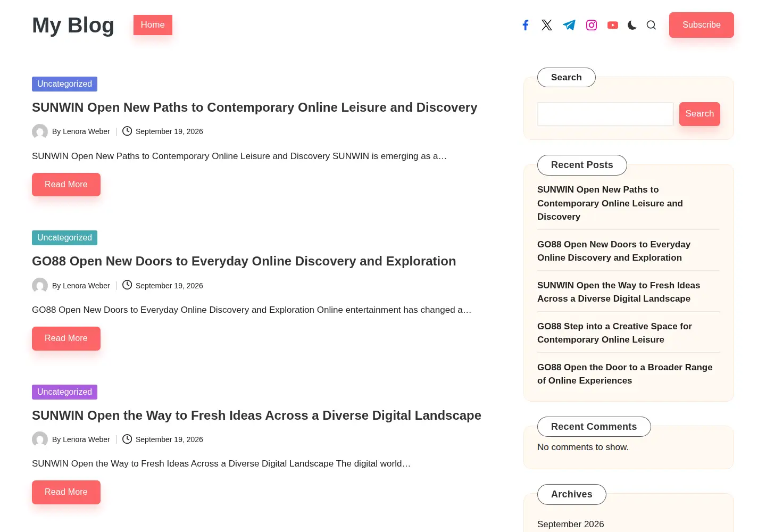Open the My Blog site title link
The height and width of the screenshot is (532, 766).
pyautogui.click(x=73, y=25)
